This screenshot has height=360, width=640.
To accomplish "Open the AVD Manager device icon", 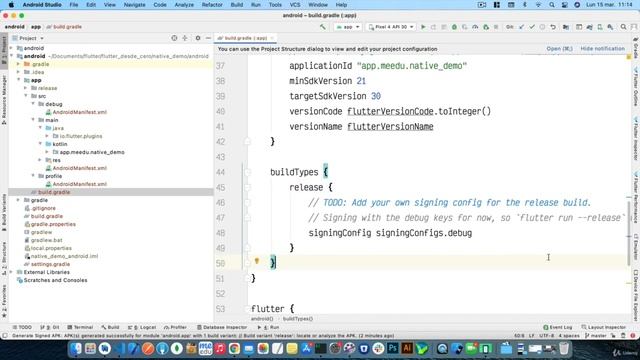I will [600, 27].
